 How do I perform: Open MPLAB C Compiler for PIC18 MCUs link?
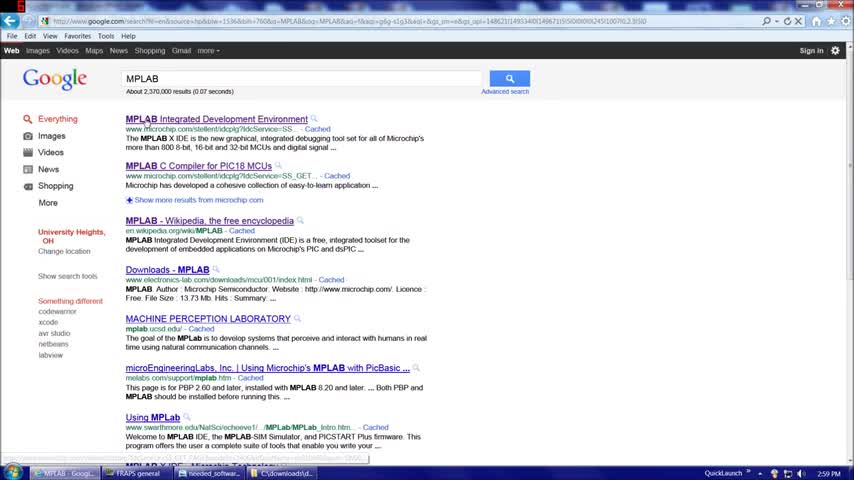click(199, 166)
